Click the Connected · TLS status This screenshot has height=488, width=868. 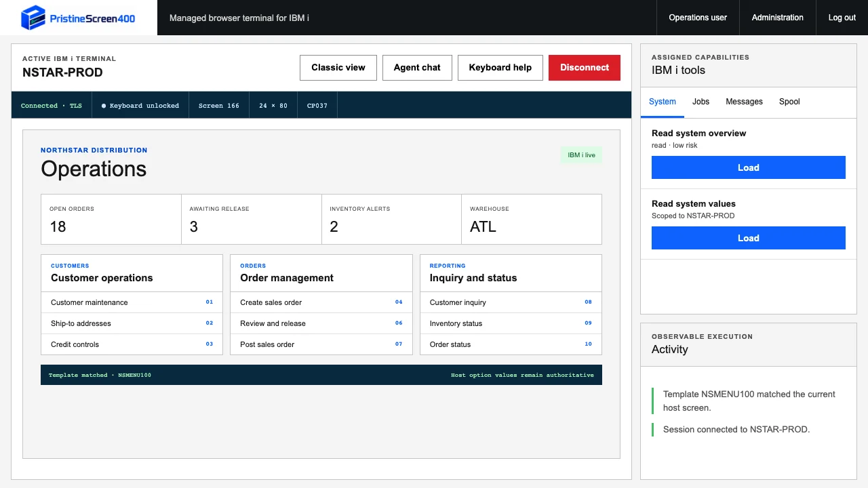coord(52,106)
